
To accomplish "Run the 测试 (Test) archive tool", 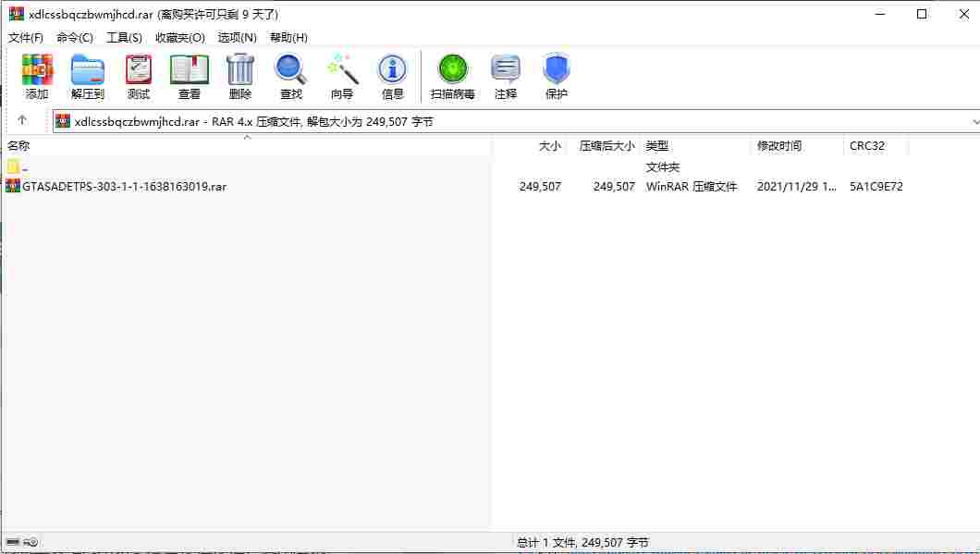I will [139, 69].
